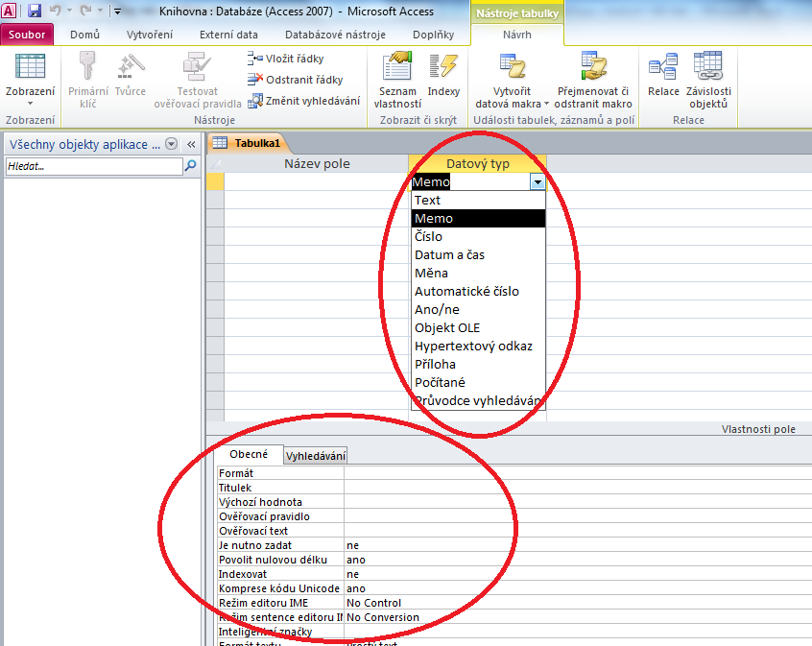Insert rows with Vložit řádky
Image resolution: width=812 pixels, height=646 pixels.
[285, 59]
